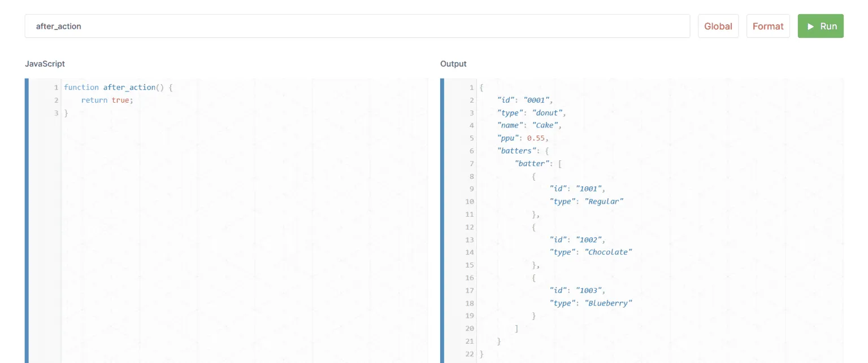
Task: Click the play icon inside the Run button
Action: (x=811, y=26)
